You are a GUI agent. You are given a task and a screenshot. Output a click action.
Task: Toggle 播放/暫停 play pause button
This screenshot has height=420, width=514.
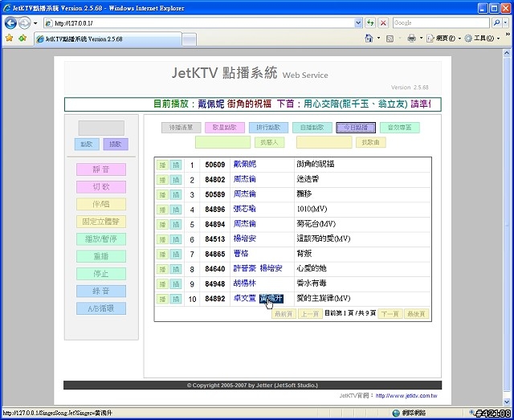(101, 239)
